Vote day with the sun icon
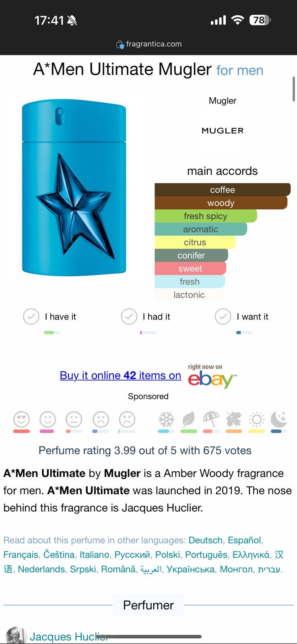297x644 pixels. click(256, 420)
